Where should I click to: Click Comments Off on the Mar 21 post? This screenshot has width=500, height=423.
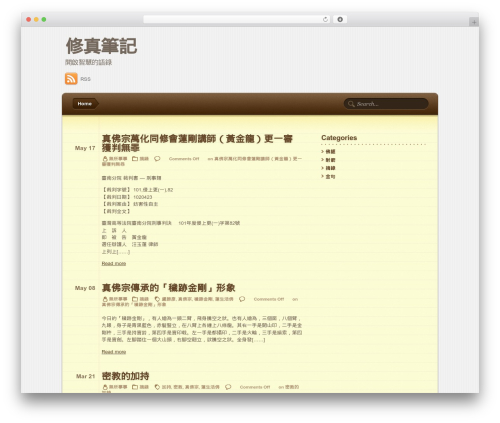[x=255, y=387]
